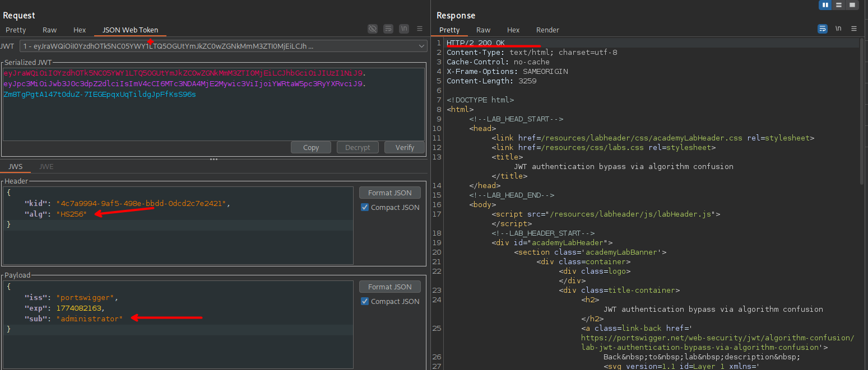Screen dimensions: 868x370
Task: Toggle Compact JSON checkbox for Header
Action: (365, 207)
